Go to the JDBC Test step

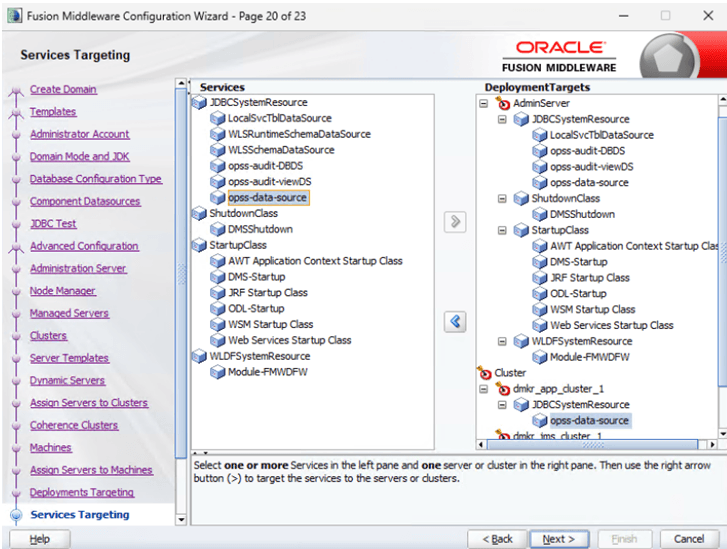pyautogui.click(x=53, y=223)
